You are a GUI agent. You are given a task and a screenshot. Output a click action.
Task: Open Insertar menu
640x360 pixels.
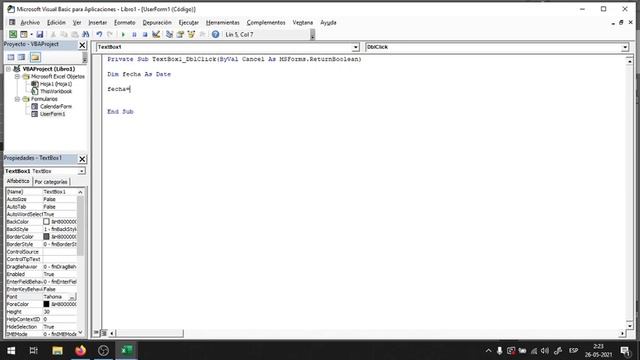pyautogui.click(x=98, y=22)
